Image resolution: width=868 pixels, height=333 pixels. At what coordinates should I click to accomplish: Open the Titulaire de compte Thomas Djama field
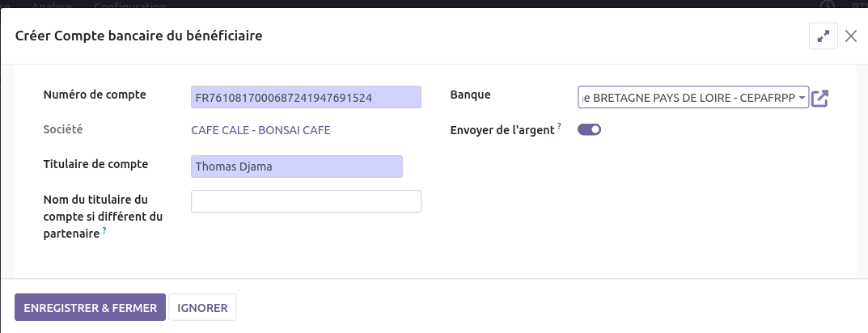point(297,166)
